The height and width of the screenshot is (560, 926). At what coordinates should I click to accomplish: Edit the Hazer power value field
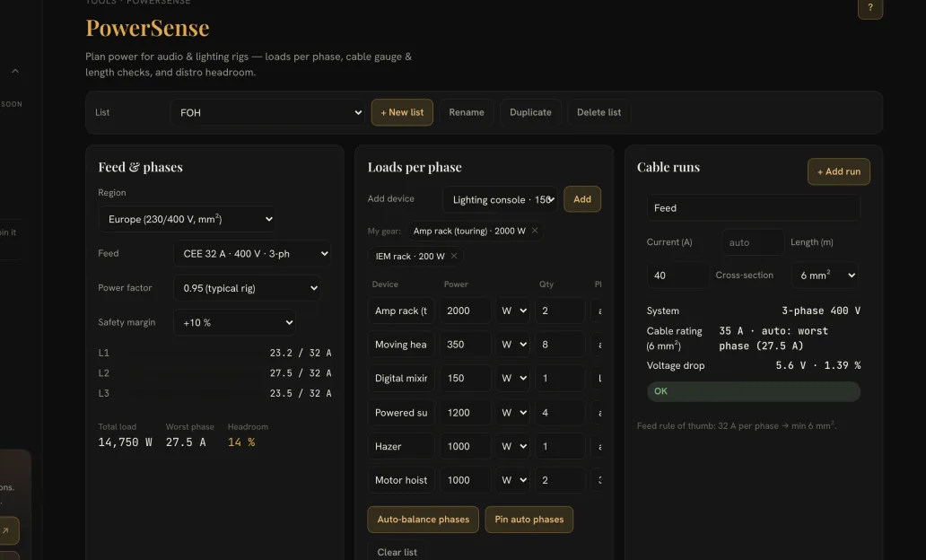(x=466, y=446)
